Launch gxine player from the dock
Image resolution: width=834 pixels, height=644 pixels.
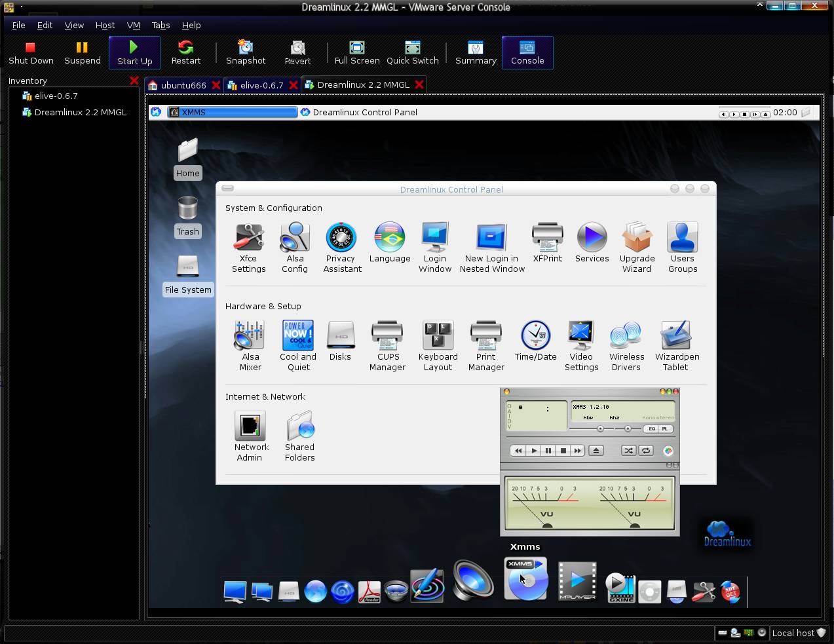tap(620, 588)
